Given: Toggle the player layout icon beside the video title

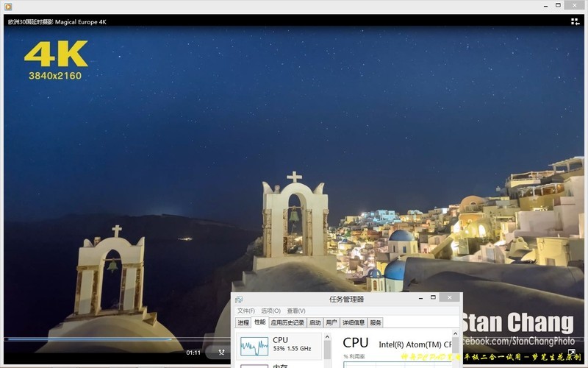Looking at the screenshot, I should [x=576, y=22].
